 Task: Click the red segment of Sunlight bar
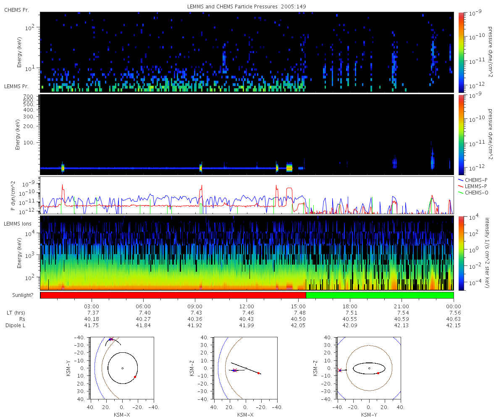173,295
